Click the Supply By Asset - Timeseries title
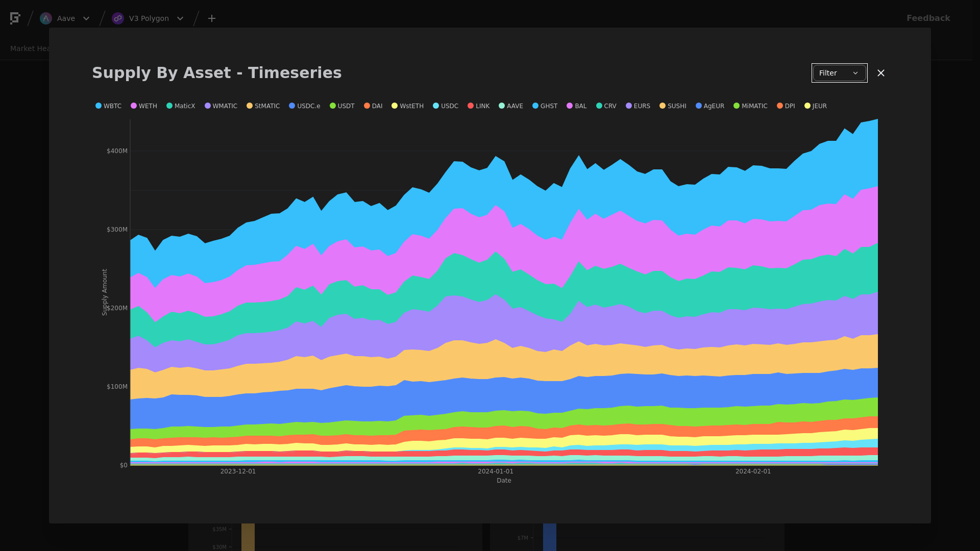The height and width of the screenshot is (551, 980). click(x=217, y=73)
